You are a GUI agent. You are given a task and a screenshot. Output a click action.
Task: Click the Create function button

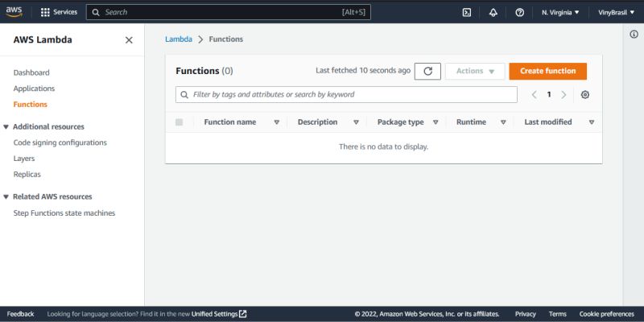pyautogui.click(x=548, y=71)
